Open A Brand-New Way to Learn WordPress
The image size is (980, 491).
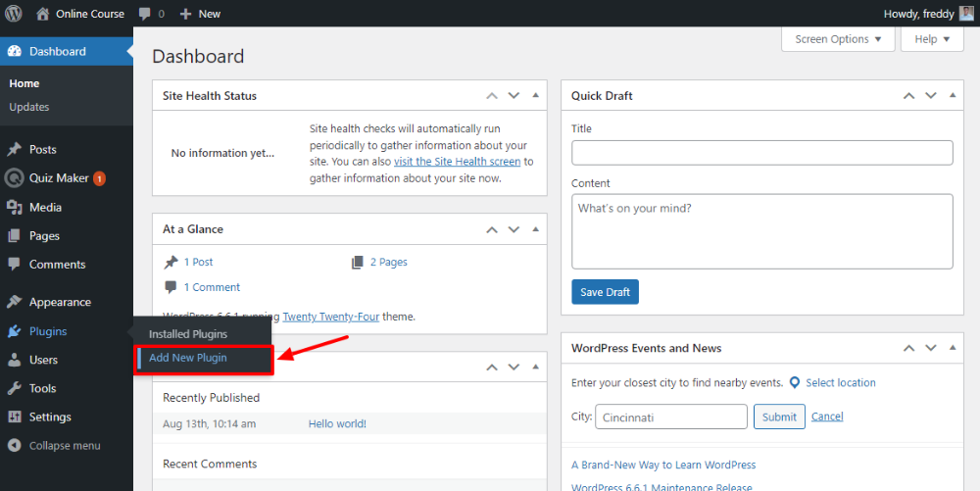663,465
